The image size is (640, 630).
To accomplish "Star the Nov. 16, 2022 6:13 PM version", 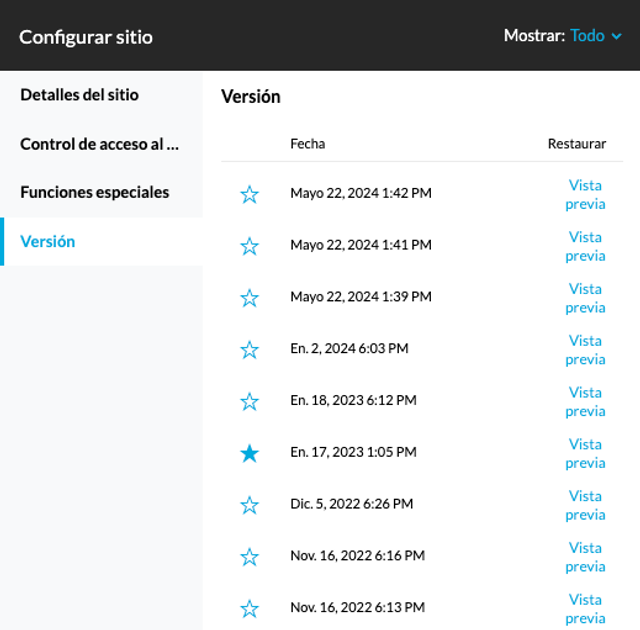I will pyautogui.click(x=249, y=609).
